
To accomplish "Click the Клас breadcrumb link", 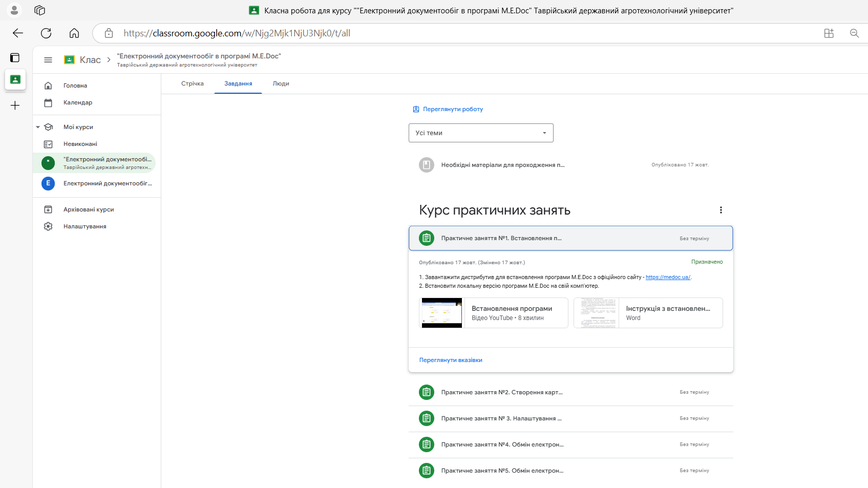I will tap(90, 60).
